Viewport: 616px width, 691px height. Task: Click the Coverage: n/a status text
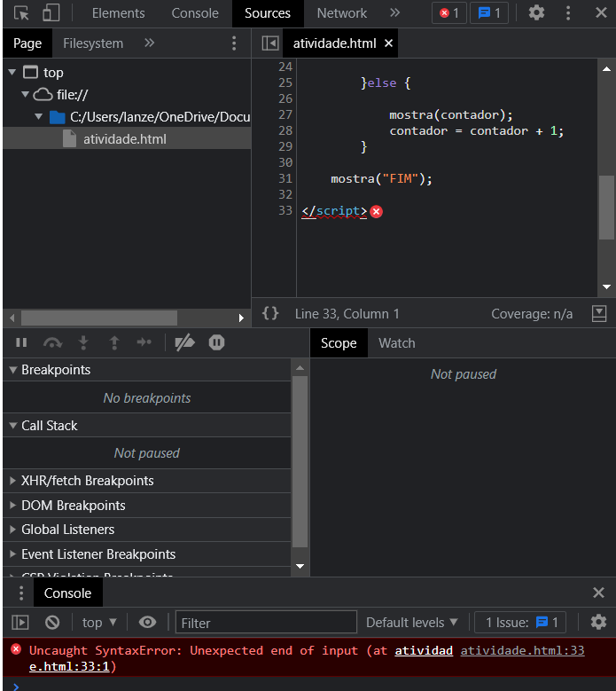(532, 314)
